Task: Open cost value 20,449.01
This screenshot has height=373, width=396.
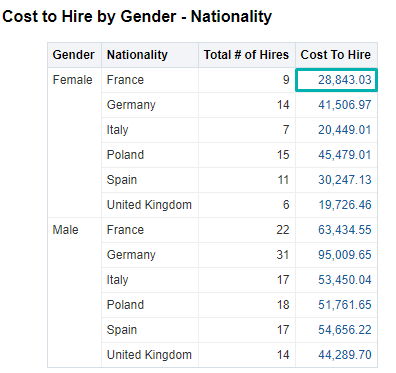Action: click(345, 130)
